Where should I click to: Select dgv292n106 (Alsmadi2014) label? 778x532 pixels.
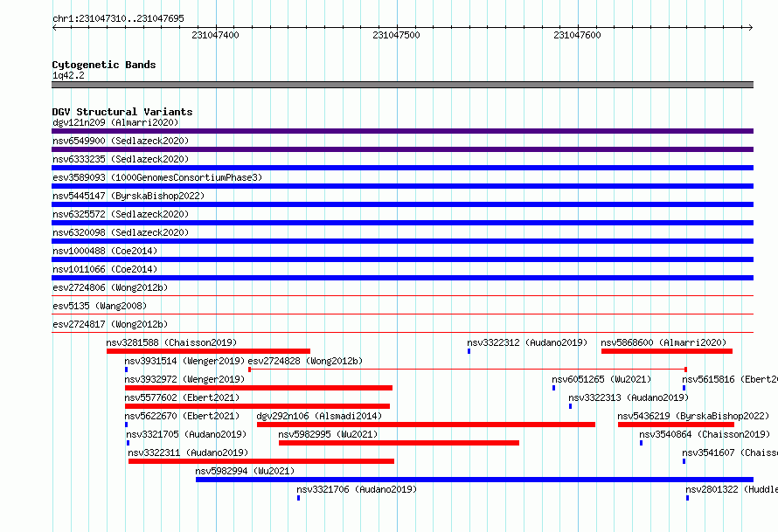click(x=320, y=416)
